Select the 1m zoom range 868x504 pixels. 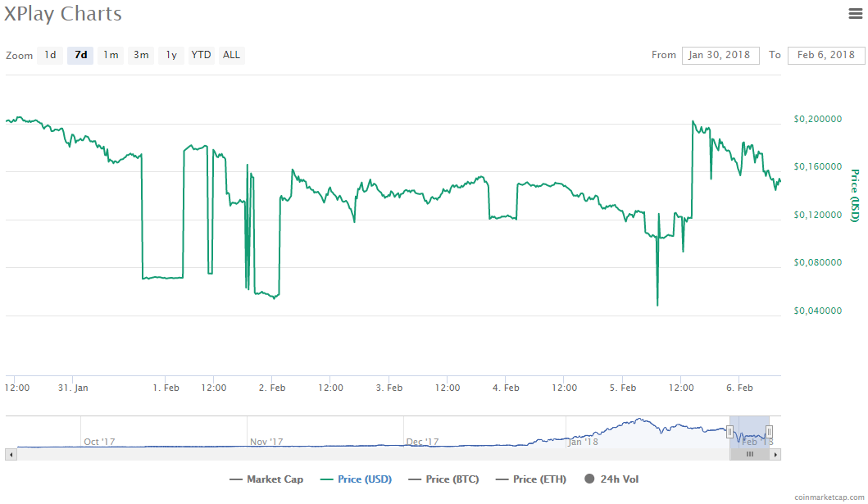111,55
